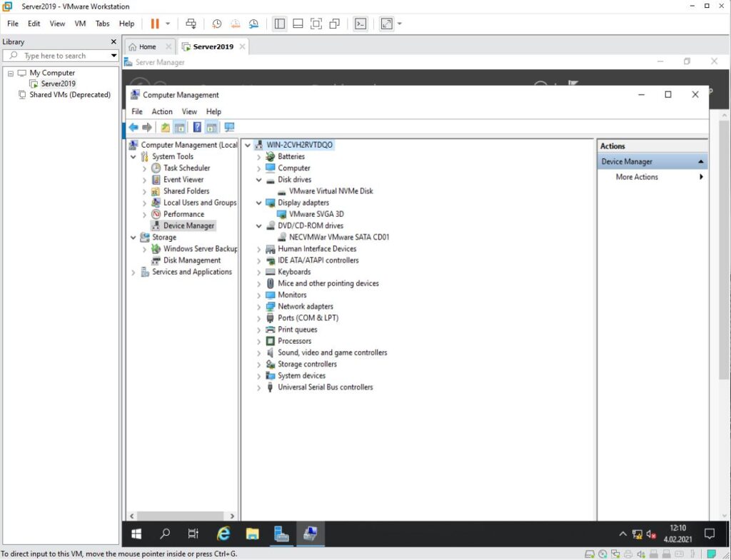Select NECVMWar VMware SATA CD01 drive
This screenshot has width=731, height=560.
point(338,237)
